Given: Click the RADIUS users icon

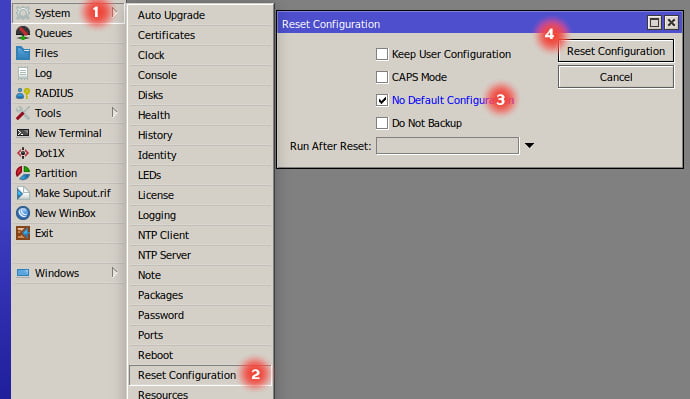Looking at the screenshot, I should click(x=23, y=93).
